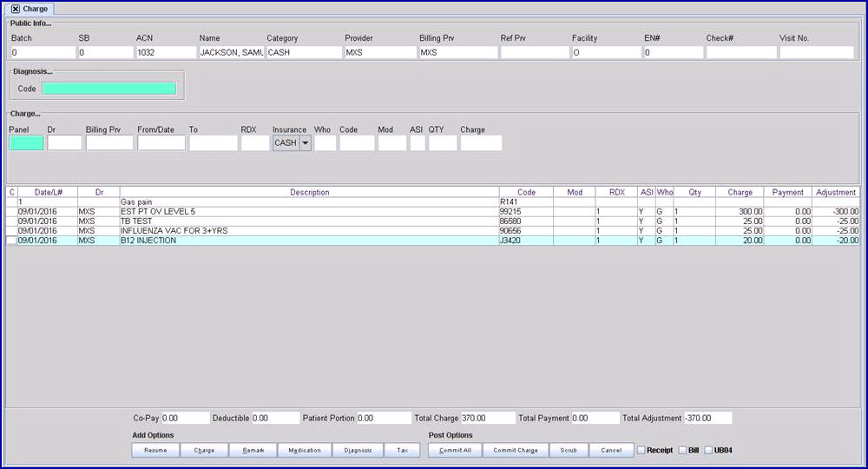Click the 300.00 charge cell
Viewport: 868px width, 469px height.
tap(740, 212)
